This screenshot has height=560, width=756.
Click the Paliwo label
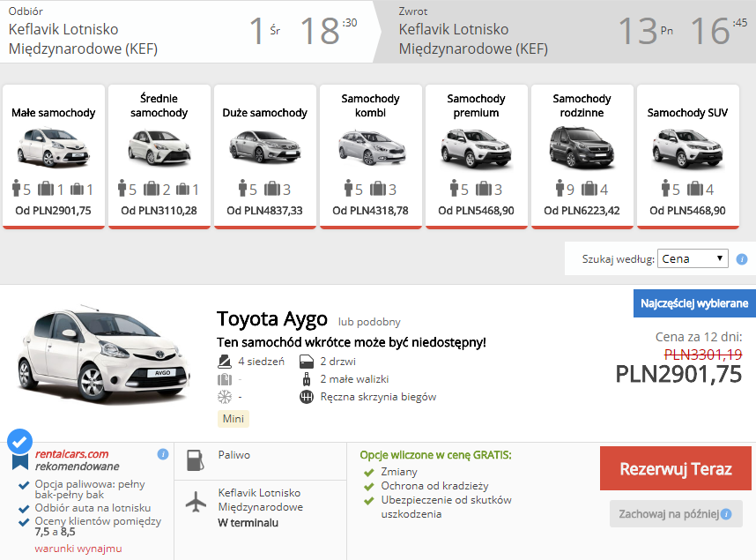point(233,455)
